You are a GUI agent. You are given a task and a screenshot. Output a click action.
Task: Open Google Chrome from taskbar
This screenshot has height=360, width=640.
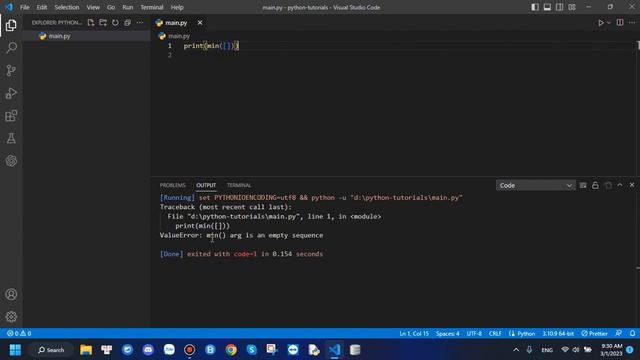(231, 350)
